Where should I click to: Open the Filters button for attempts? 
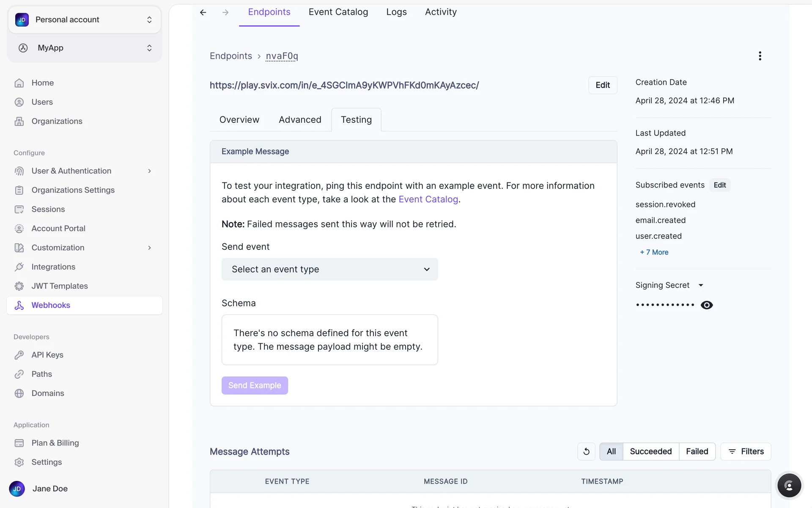(746, 451)
